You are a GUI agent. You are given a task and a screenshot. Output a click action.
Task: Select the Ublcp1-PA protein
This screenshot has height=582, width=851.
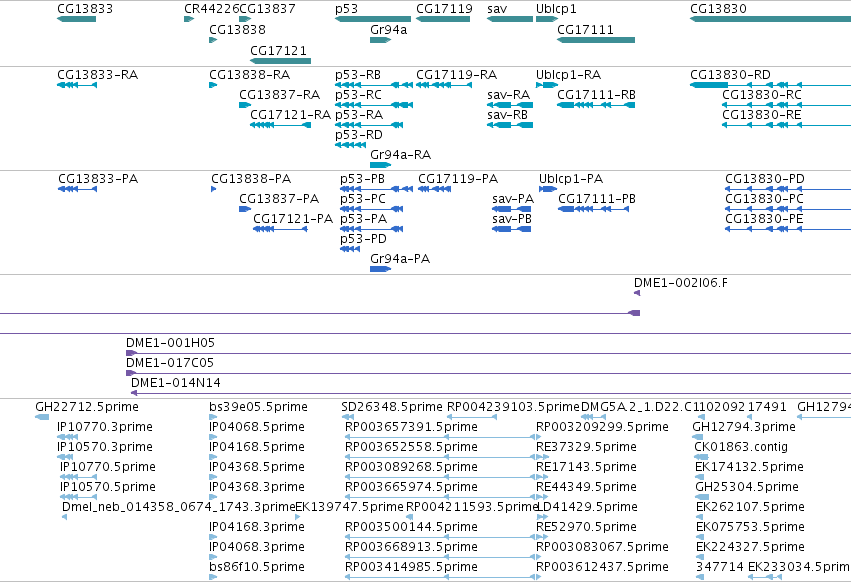pyautogui.click(x=548, y=189)
